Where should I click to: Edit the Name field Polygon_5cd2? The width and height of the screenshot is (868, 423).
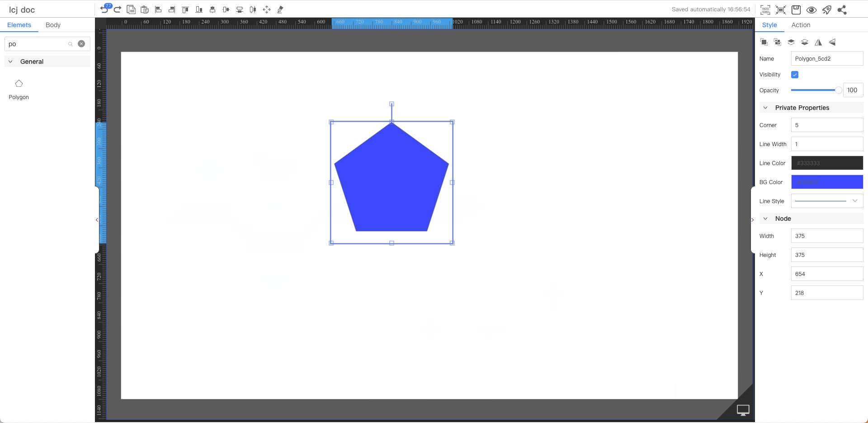point(827,58)
